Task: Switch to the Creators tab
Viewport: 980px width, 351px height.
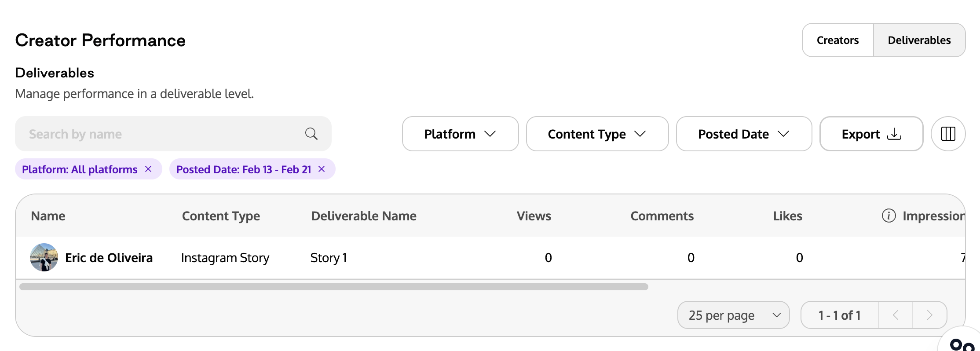Action: 837,40
